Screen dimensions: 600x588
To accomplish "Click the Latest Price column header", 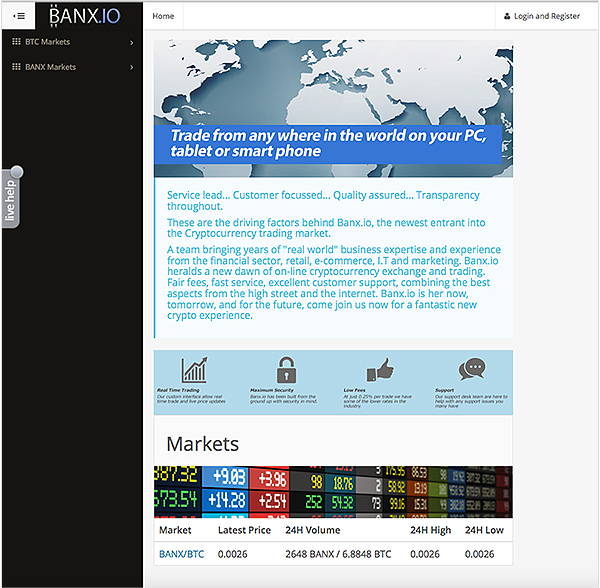I will (x=246, y=530).
